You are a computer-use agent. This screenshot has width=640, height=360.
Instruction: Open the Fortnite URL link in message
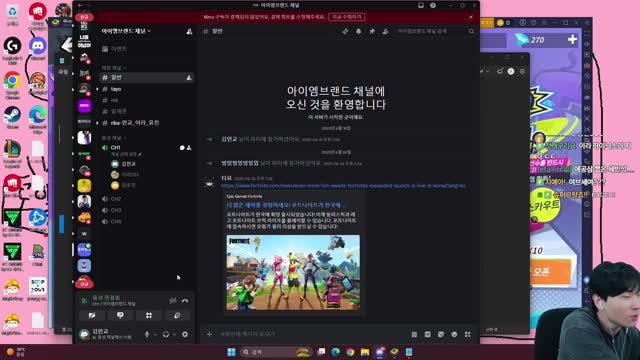coord(343,186)
